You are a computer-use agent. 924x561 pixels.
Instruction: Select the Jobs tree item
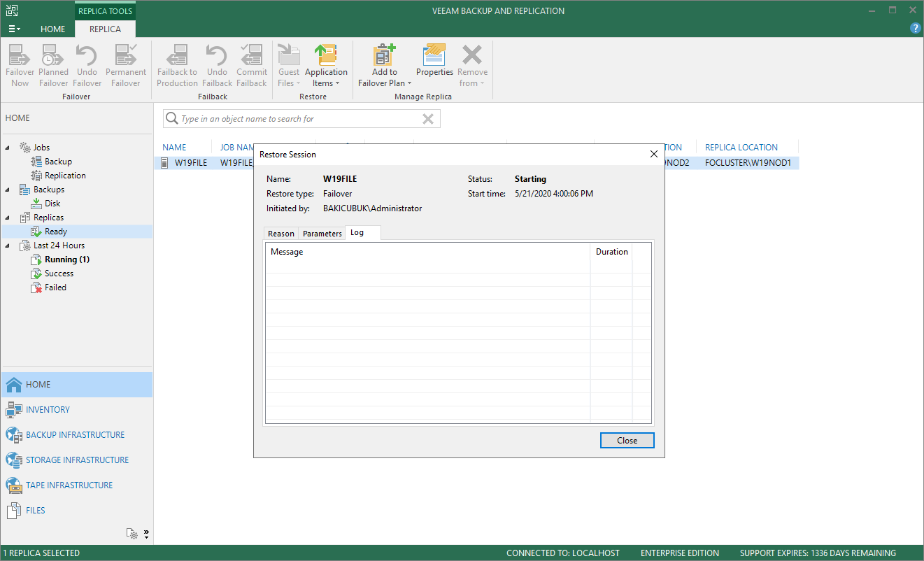point(41,148)
